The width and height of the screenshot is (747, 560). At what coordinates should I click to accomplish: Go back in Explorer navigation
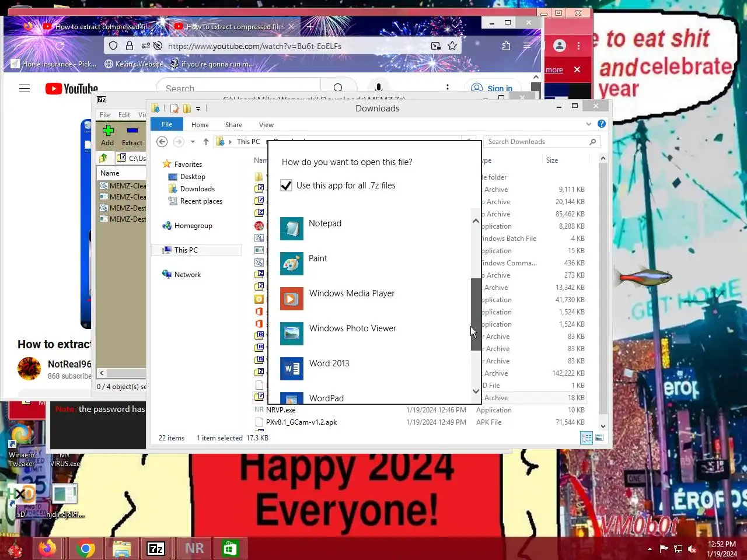[x=162, y=142]
